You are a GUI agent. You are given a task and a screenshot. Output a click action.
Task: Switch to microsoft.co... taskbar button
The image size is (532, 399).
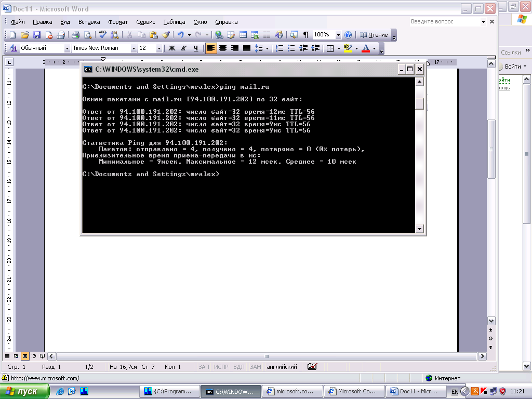tap(292, 391)
